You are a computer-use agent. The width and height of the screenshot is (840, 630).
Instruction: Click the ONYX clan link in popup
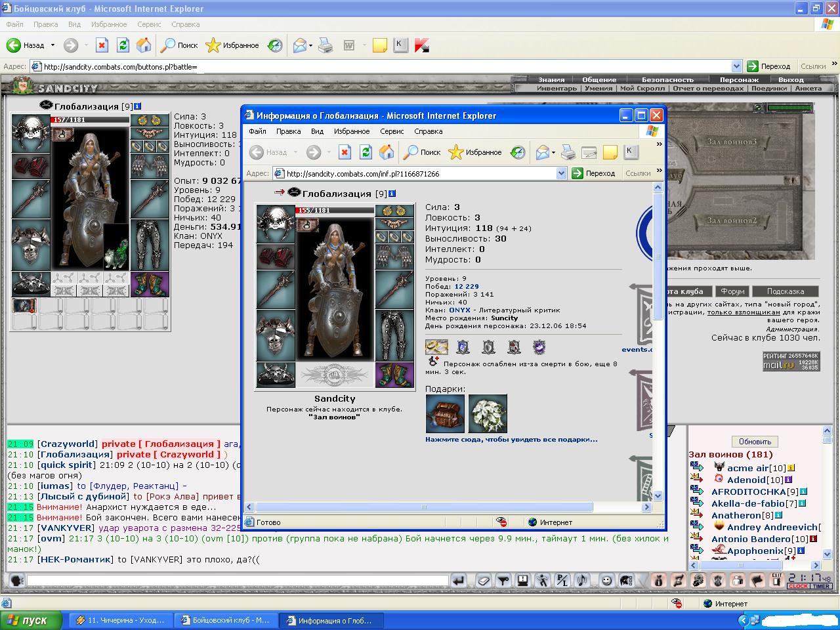click(x=459, y=310)
